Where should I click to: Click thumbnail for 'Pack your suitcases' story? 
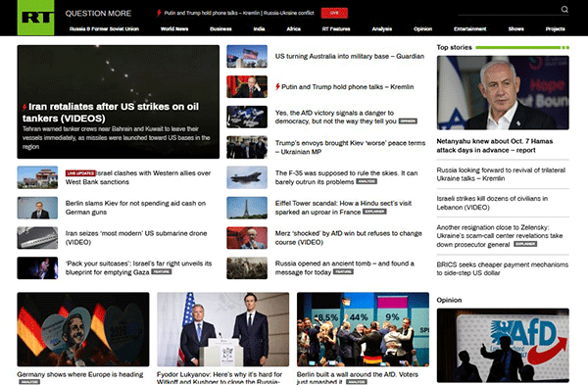[x=37, y=267]
